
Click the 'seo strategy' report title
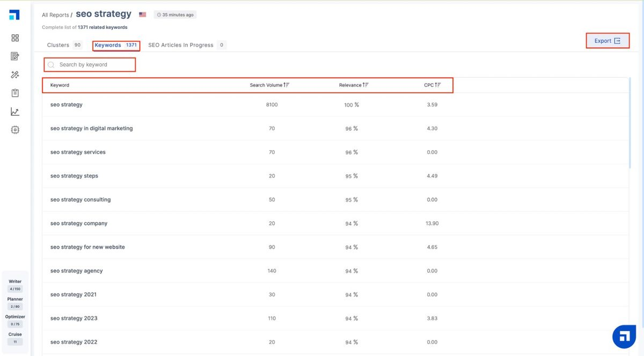coord(104,14)
